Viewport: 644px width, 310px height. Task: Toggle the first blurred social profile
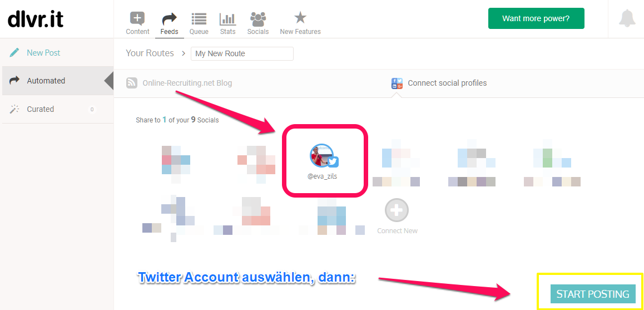tap(176, 164)
